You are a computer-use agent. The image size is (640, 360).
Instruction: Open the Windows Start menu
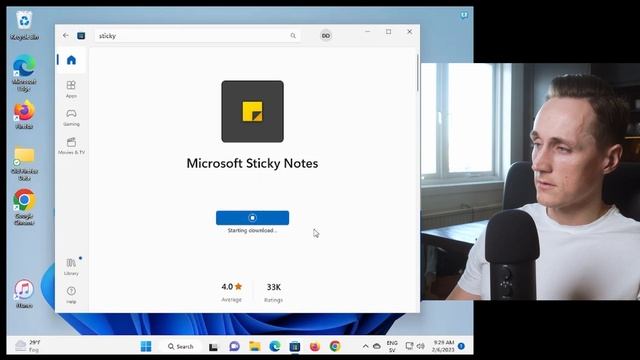click(x=146, y=347)
